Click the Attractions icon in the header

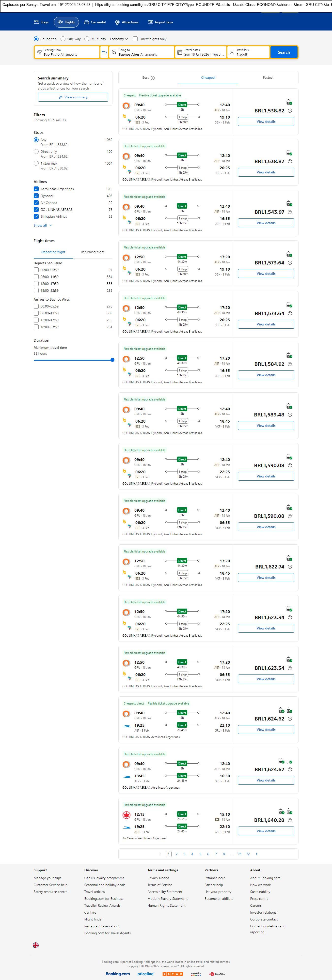(x=117, y=22)
